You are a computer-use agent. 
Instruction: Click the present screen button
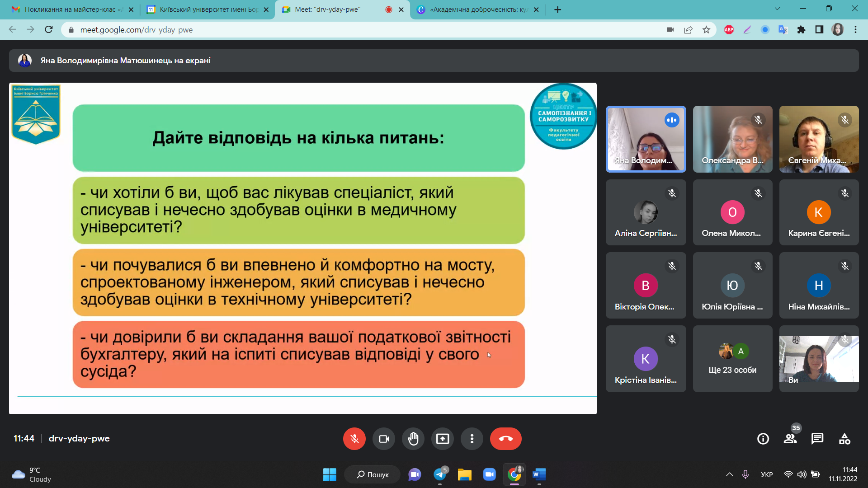point(442,439)
